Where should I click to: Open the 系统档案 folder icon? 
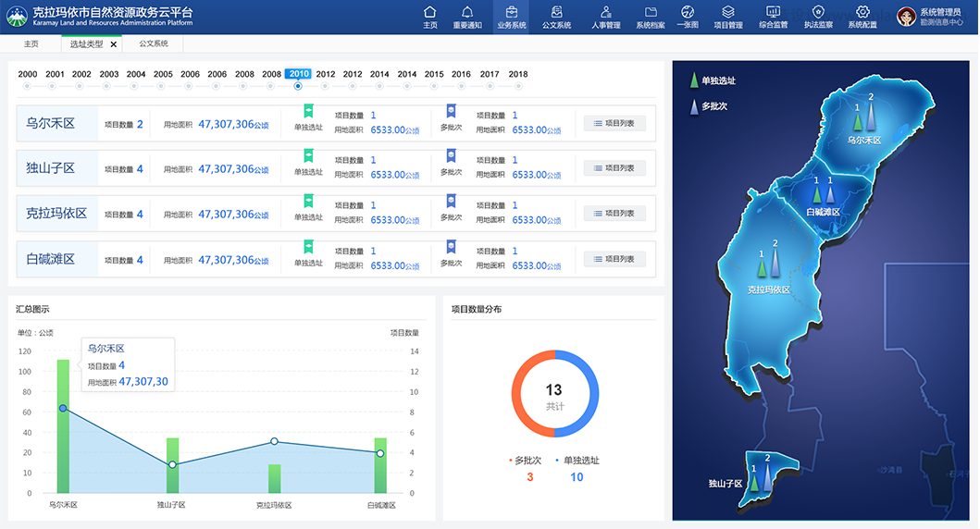pyautogui.click(x=650, y=12)
